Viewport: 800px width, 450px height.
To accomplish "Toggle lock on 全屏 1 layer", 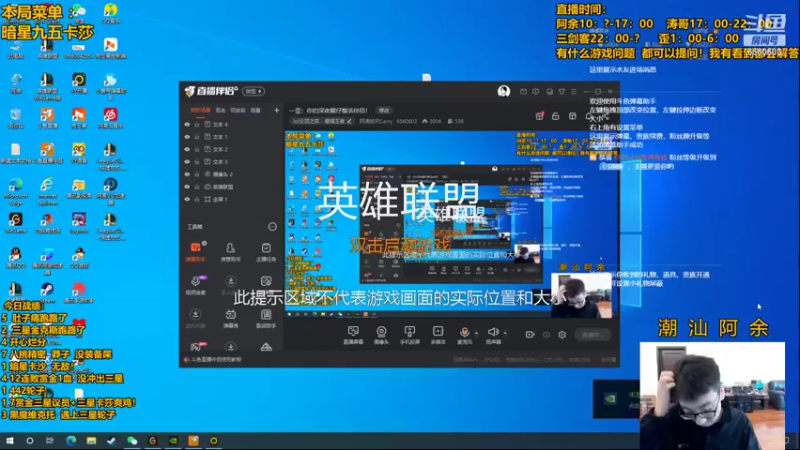I will pos(197,199).
